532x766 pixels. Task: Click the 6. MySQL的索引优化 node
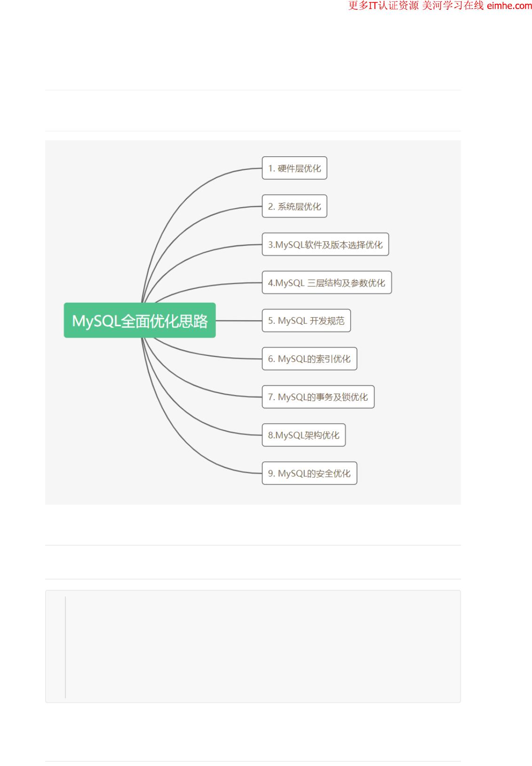pyautogui.click(x=310, y=359)
